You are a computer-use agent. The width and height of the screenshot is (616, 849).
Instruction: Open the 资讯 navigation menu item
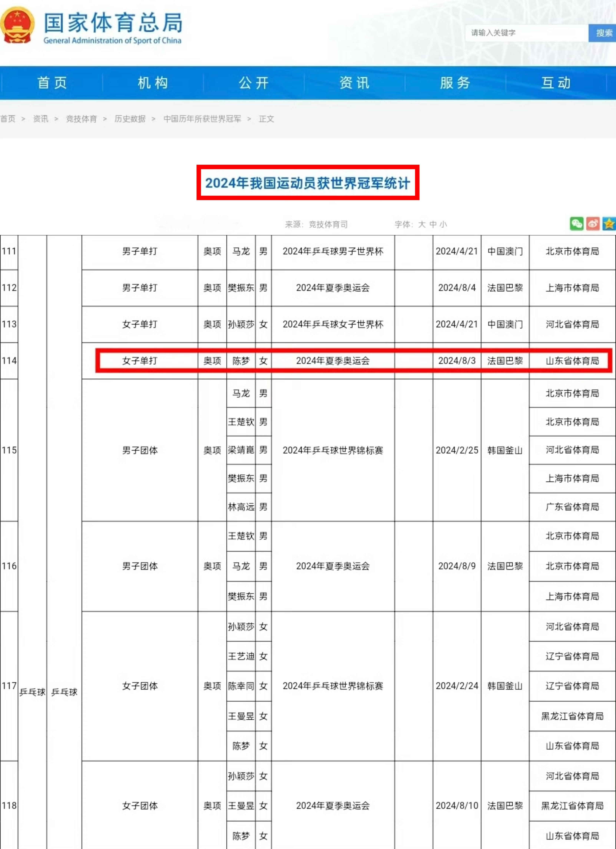tap(354, 83)
